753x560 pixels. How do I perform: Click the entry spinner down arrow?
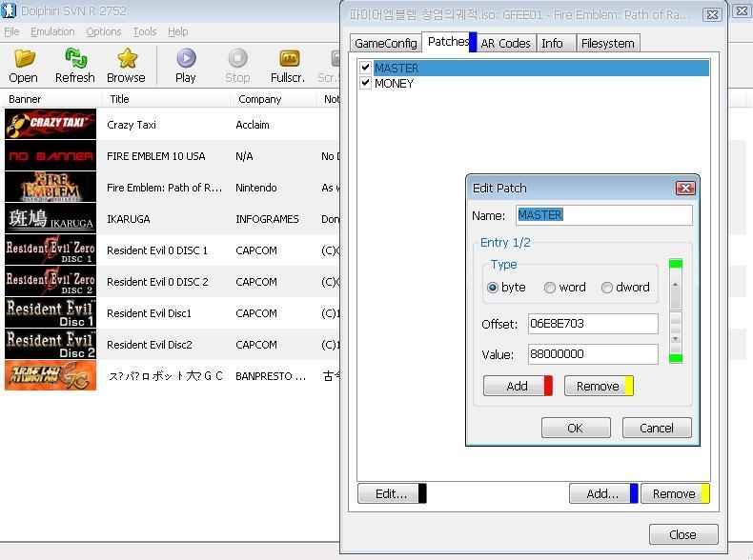point(676,339)
